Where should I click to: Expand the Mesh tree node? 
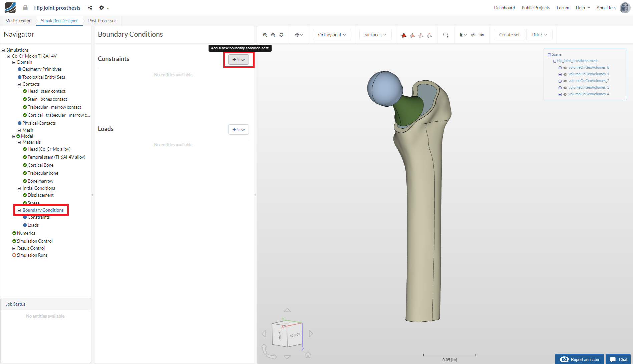(x=19, y=130)
